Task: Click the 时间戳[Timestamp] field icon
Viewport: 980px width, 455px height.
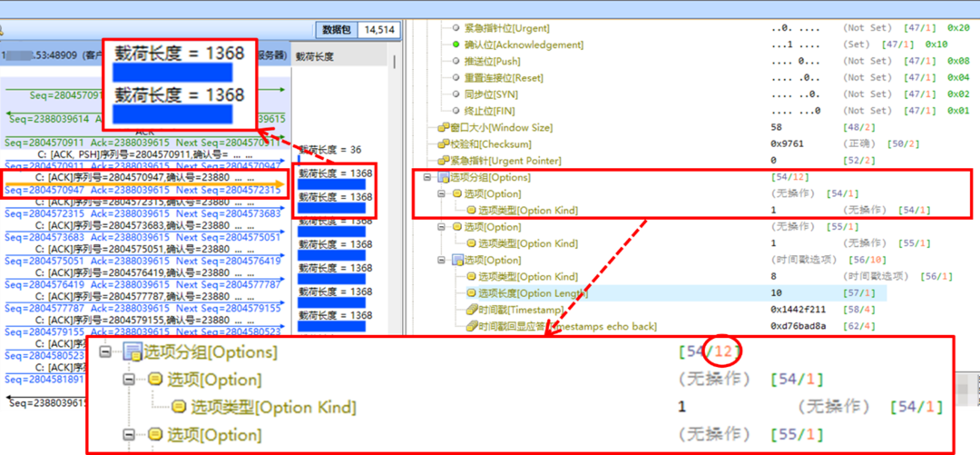Action: pos(473,310)
